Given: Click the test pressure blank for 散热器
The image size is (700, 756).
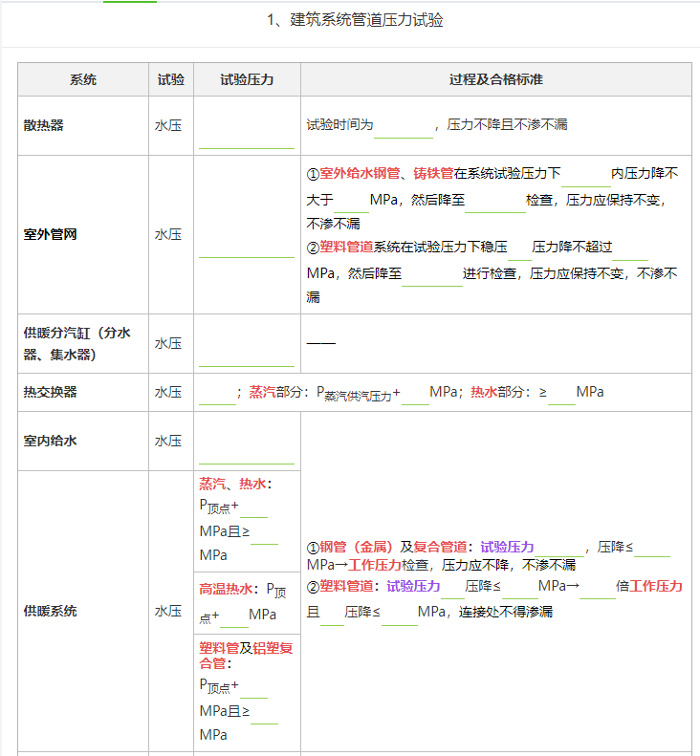Looking at the screenshot, I should [x=247, y=139].
